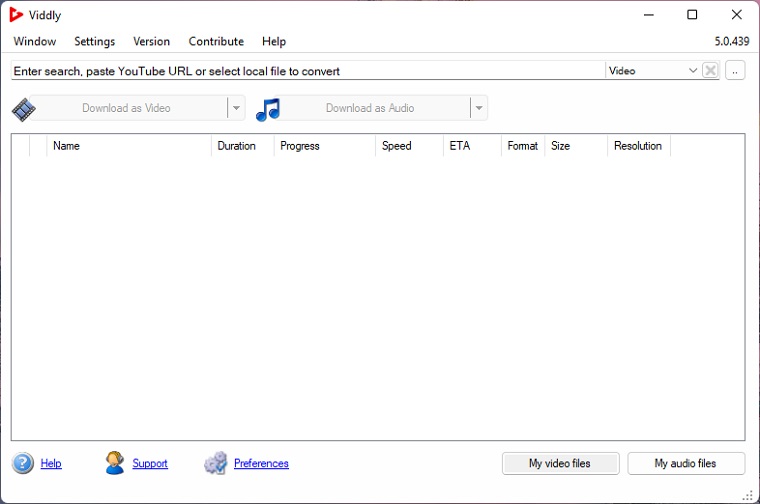Screen dimensions: 760x504
Task: Sort list by Duration column header
Action: point(243,145)
